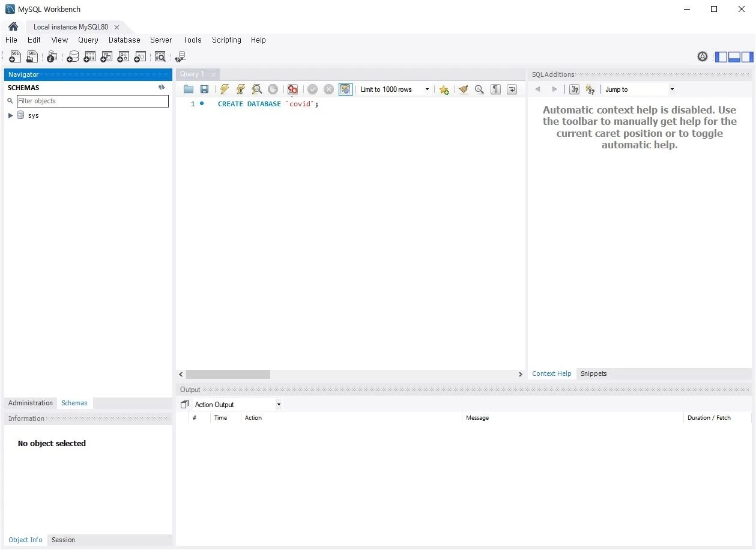Click the Beautify query broom icon
Viewport: 756px width, 550px height.
[463, 89]
